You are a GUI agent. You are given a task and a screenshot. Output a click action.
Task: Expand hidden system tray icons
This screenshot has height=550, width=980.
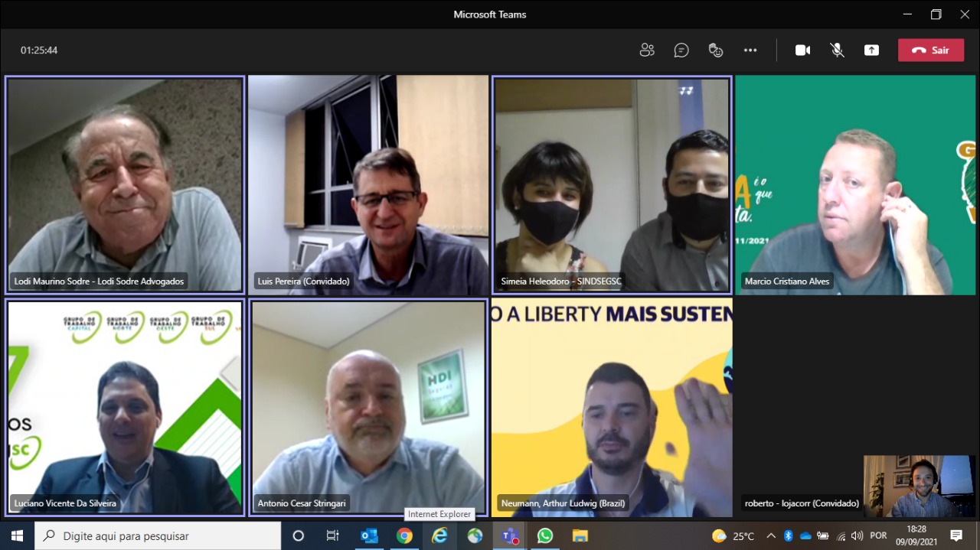pos(771,536)
